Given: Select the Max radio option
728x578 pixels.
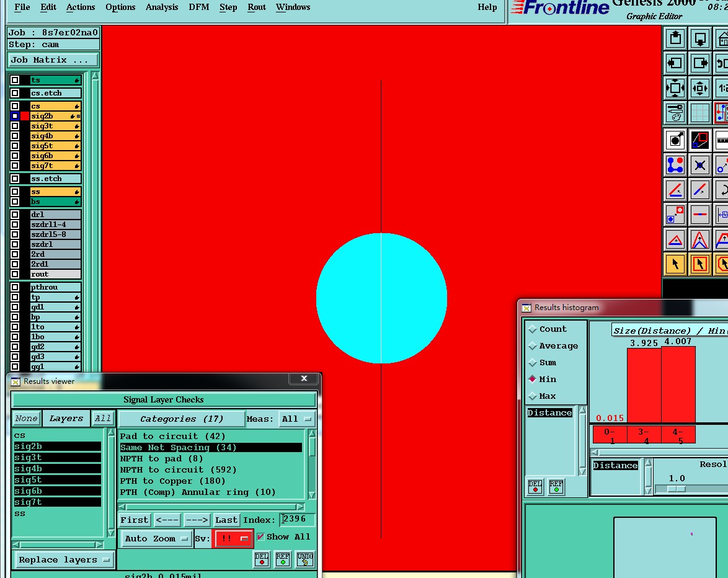Looking at the screenshot, I should tap(533, 396).
